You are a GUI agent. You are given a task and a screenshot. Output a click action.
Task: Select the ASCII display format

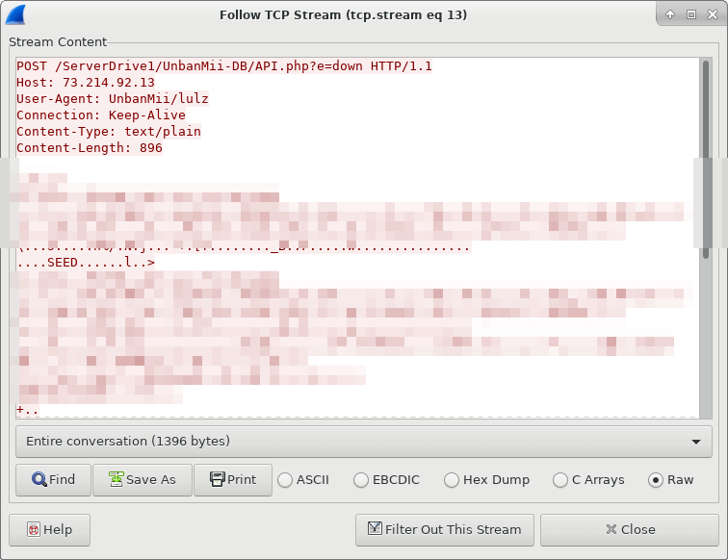click(286, 479)
